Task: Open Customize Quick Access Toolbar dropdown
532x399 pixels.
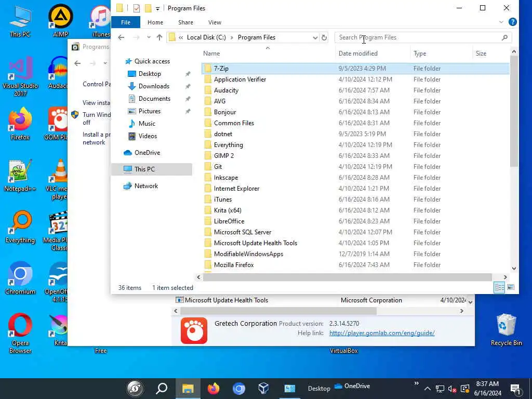Action: point(157,8)
